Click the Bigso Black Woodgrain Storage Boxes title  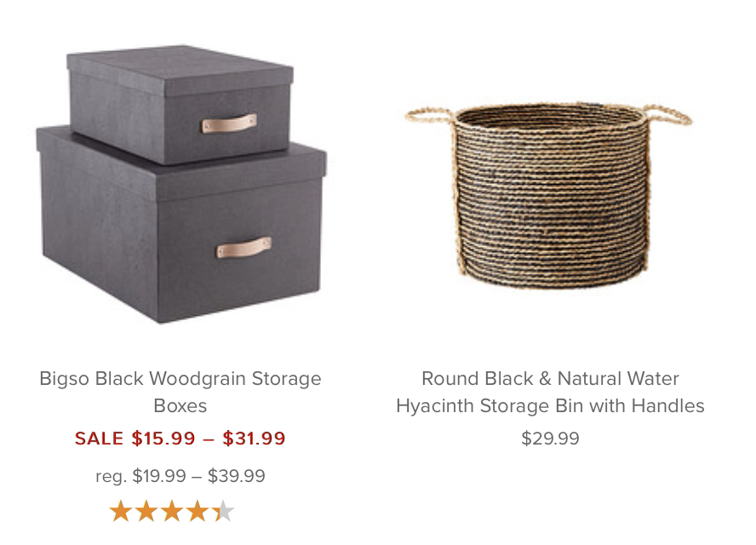pos(180,392)
